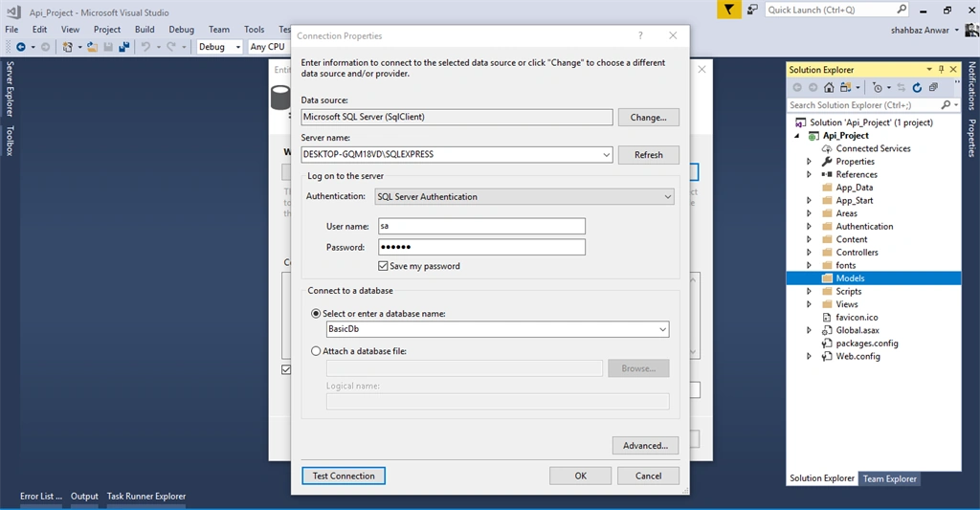This screenshot has width=980, height=510.
Task: Select the Authentication folder in Solution Explorer
Action: (x=864, y=226)
